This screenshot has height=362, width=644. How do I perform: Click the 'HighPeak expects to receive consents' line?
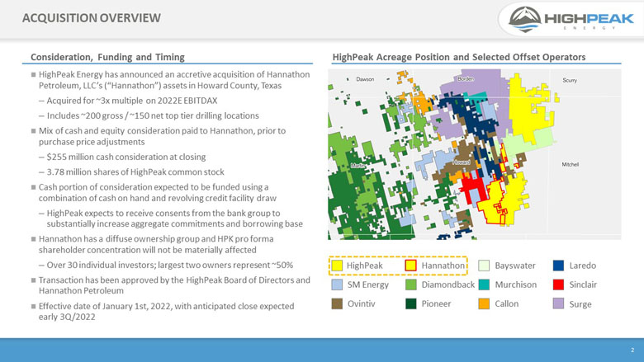pos(174,219)
